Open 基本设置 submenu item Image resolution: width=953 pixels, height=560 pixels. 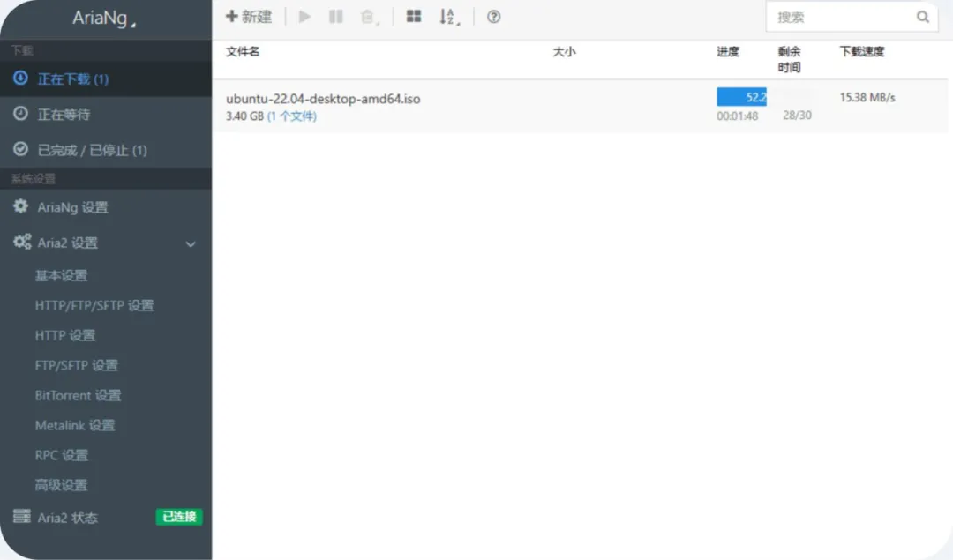(x=61, y=276)
